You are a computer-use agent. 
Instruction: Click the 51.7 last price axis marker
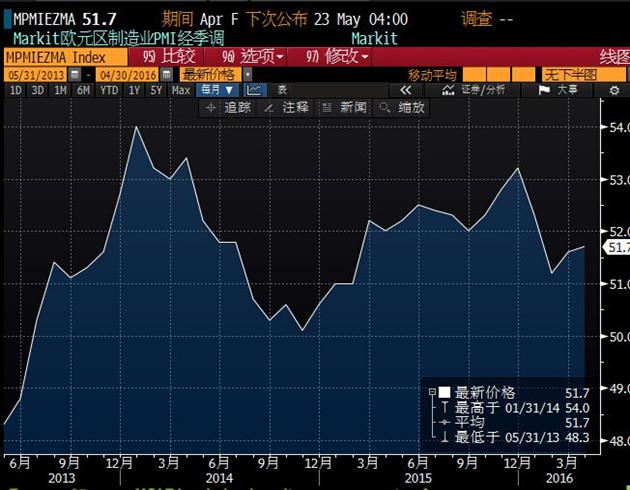[615, 247]
